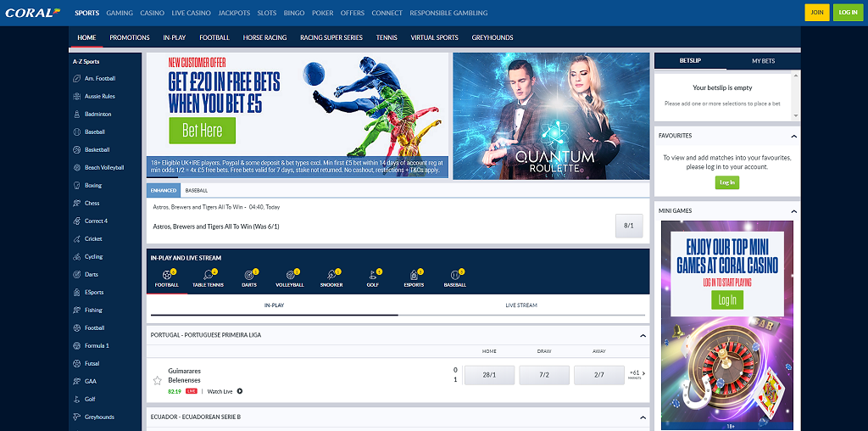Screen dimensions: 868x431
Task: Open the Am. Football sport icon
Action: tap(77, 79)
